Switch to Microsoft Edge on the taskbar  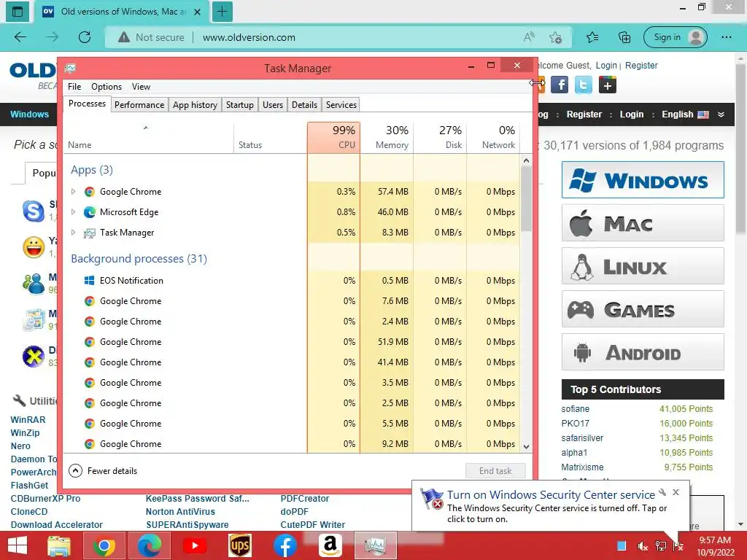click(149, 545)
